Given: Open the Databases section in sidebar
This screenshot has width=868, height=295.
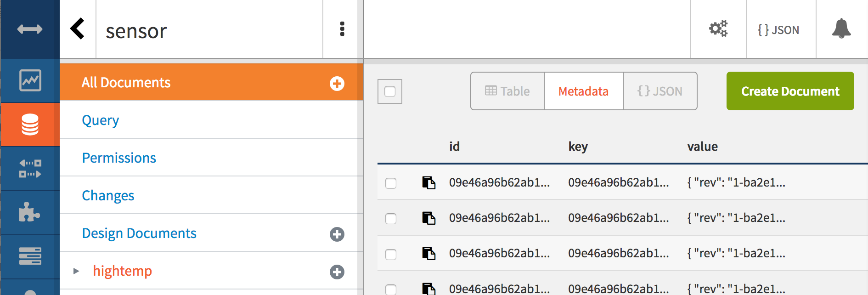Looking at the screenshot, I should pyautogui.click(x=30, y=125).
